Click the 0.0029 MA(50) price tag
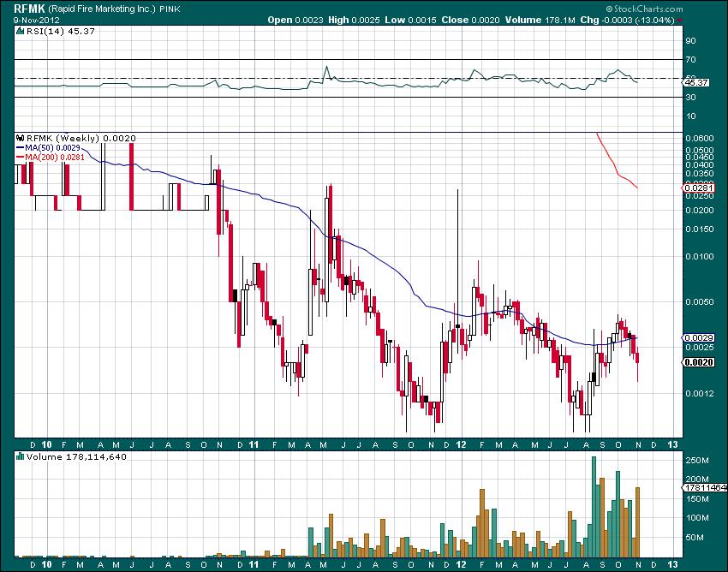Screen dimensions: 728x572 (x=699, y=338)
